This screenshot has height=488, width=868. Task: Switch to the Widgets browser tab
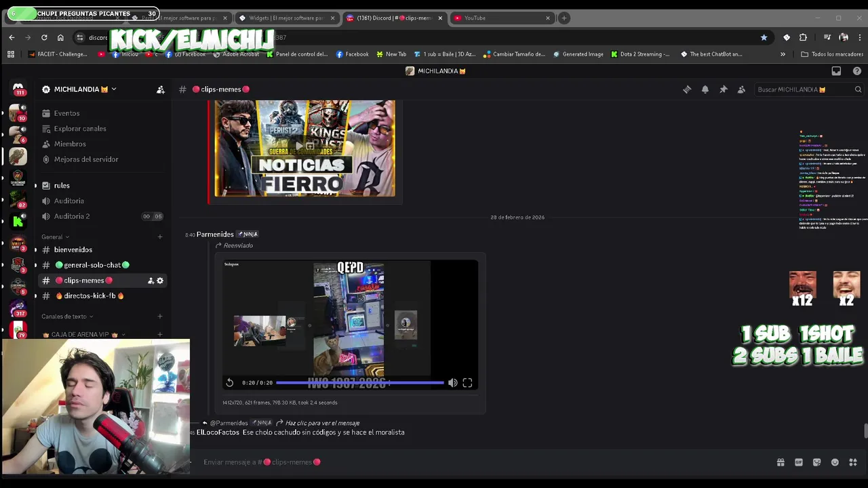click(287, 18)
